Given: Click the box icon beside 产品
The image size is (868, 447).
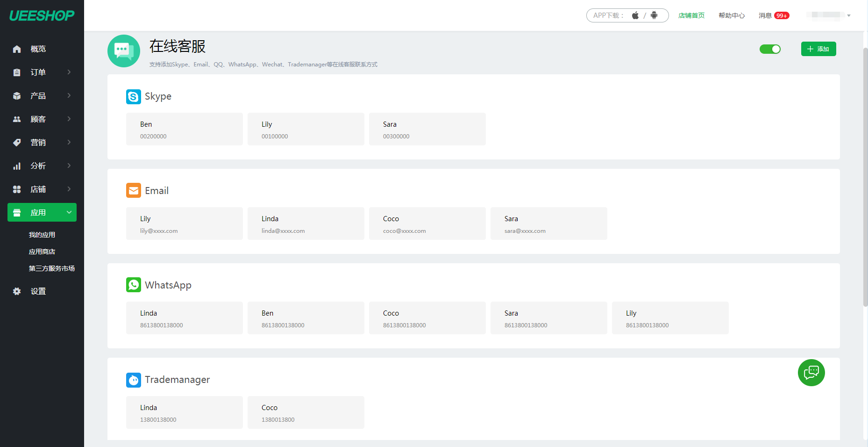Looking at the screenshot, I should (x=17, y=96).
